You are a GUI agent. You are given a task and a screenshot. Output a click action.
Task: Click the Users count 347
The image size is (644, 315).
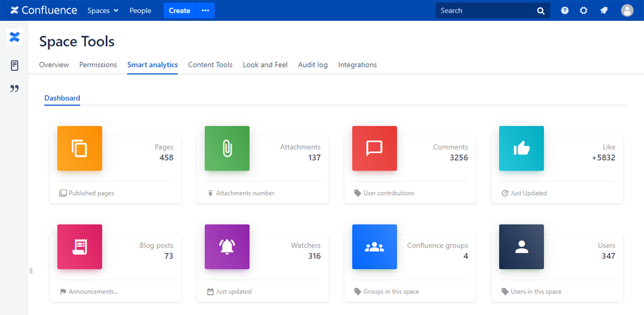(608, 256)
